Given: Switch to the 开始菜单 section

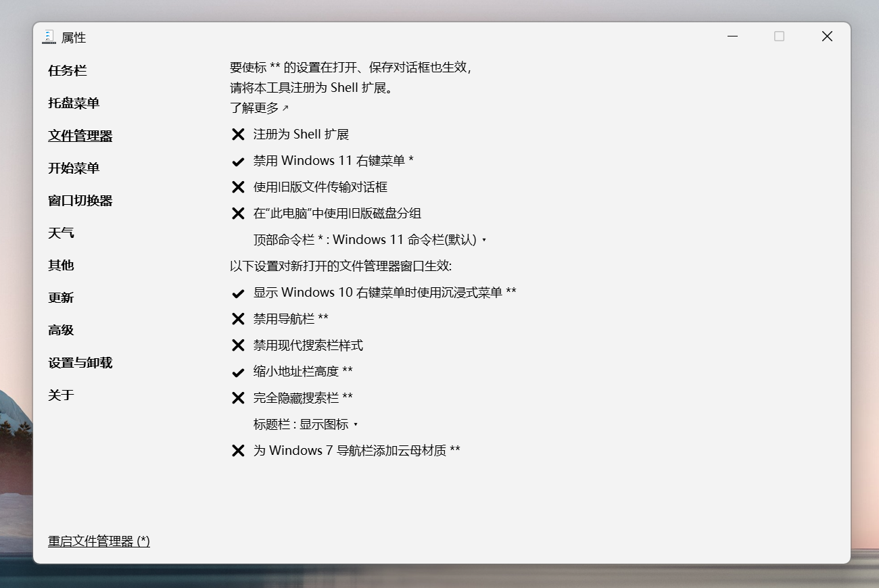Looking at the screenshot, I should click(x=74, y=168).
